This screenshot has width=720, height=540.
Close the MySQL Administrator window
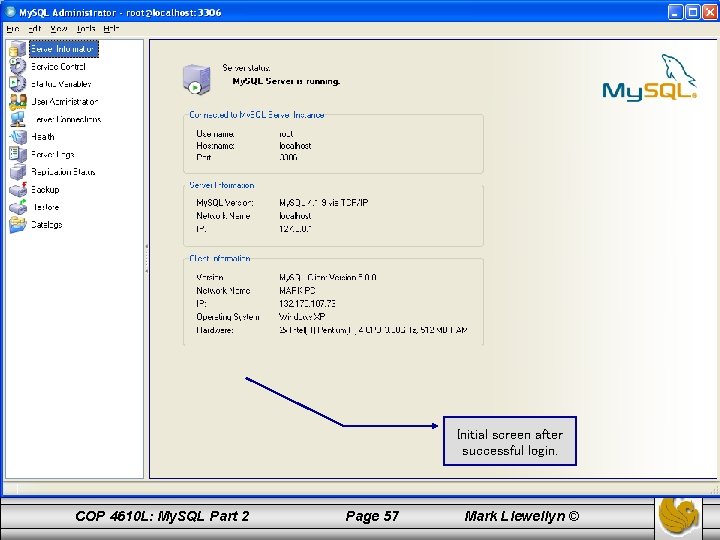click(710, 12)
